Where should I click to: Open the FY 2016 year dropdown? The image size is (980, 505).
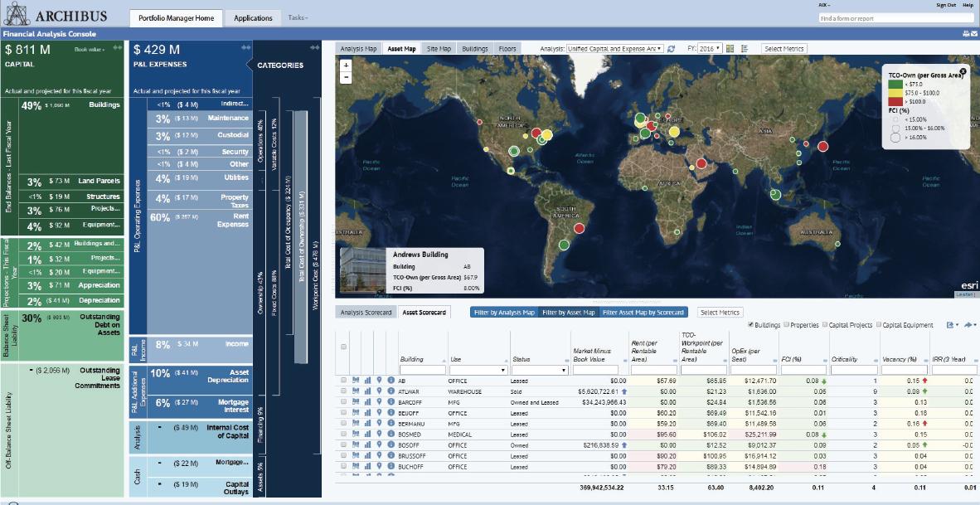click(710, 49)
